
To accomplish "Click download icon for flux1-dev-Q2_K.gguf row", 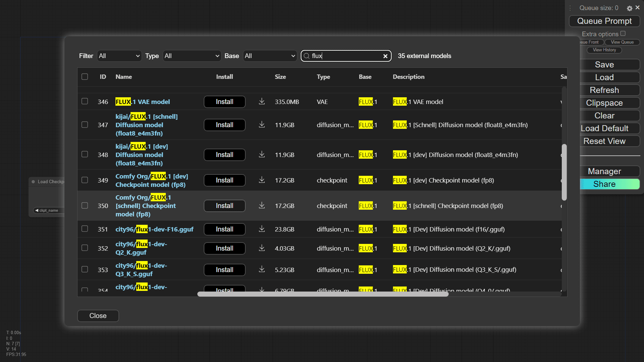I will (x=262, y=248).
